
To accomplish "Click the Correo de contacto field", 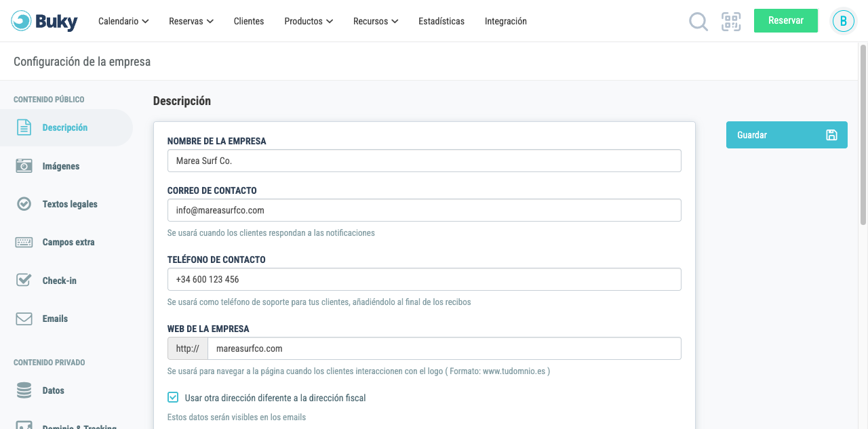I will 425,210.
